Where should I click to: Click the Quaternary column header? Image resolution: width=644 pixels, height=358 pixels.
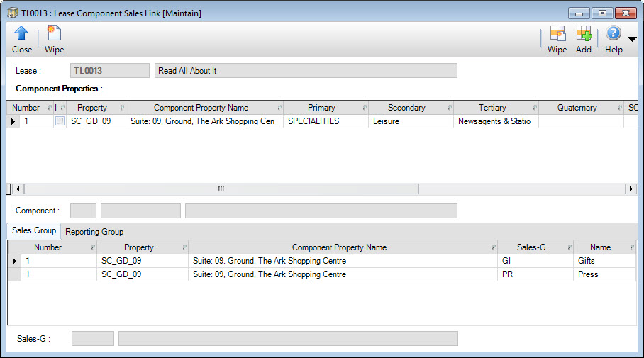577,108
